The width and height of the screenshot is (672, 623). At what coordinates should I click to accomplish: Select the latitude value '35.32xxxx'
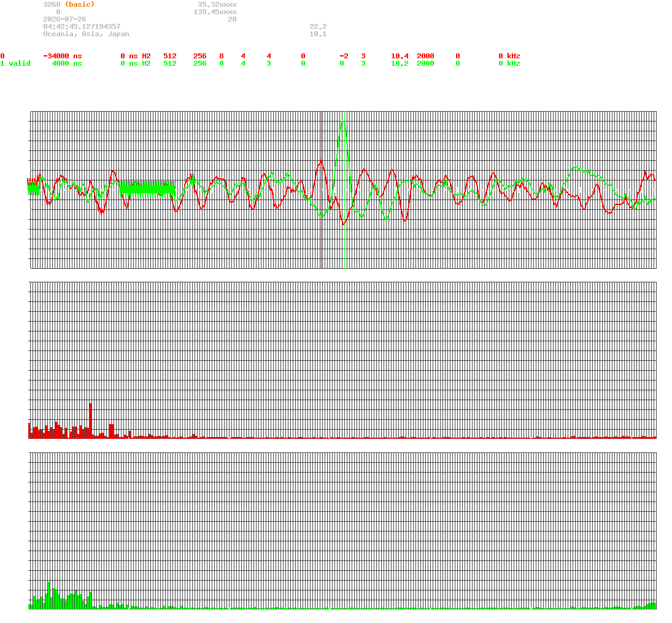pyautogui.click(x=217, y=4)
